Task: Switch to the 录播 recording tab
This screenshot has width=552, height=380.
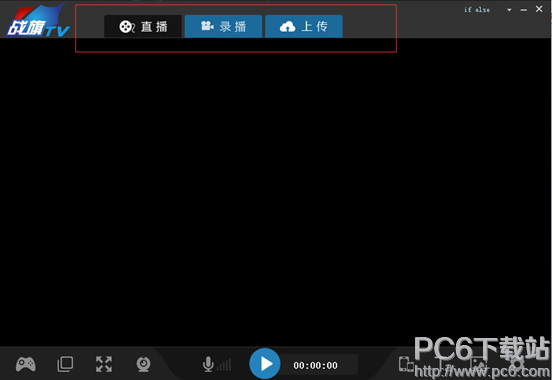Action: [223, 26]
